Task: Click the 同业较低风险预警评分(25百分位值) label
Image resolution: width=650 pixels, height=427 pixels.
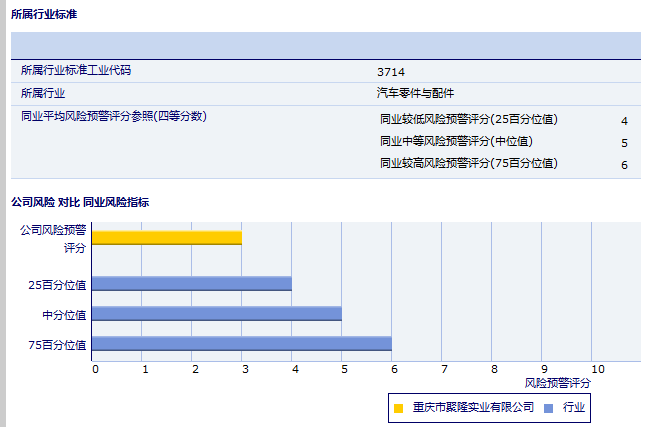Action: [469, 120]
